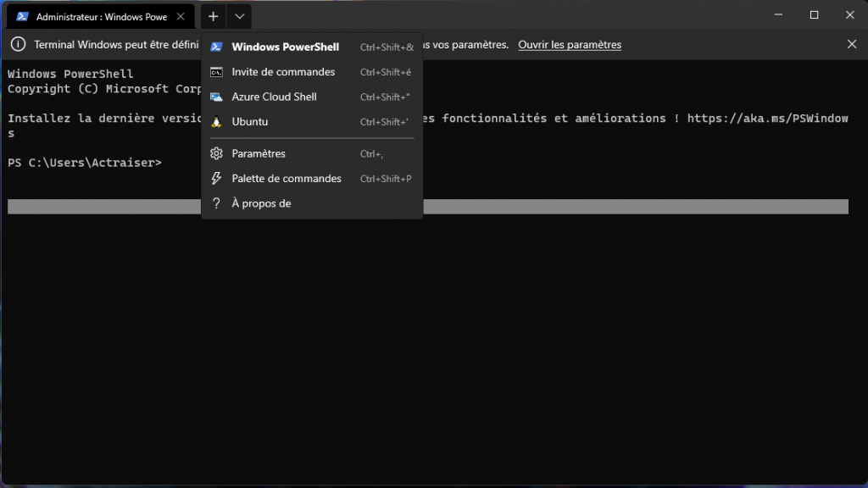The image size is (868, 488).
Task: Launch Ubuntu profile from menu
Action: click(x=312, y=122)
